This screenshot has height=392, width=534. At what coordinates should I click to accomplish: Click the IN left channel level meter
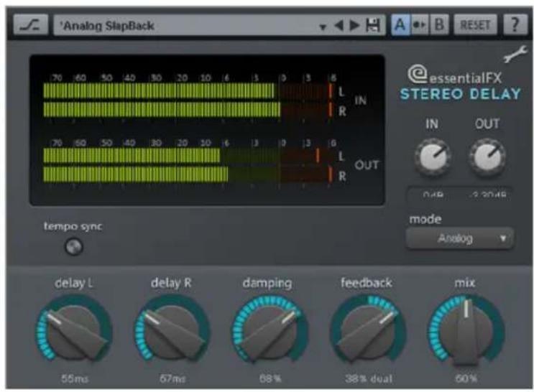point(188,91)
